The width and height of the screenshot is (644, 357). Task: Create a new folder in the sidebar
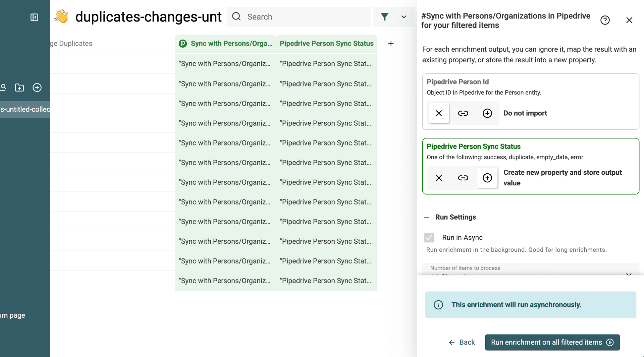[19, 87]
